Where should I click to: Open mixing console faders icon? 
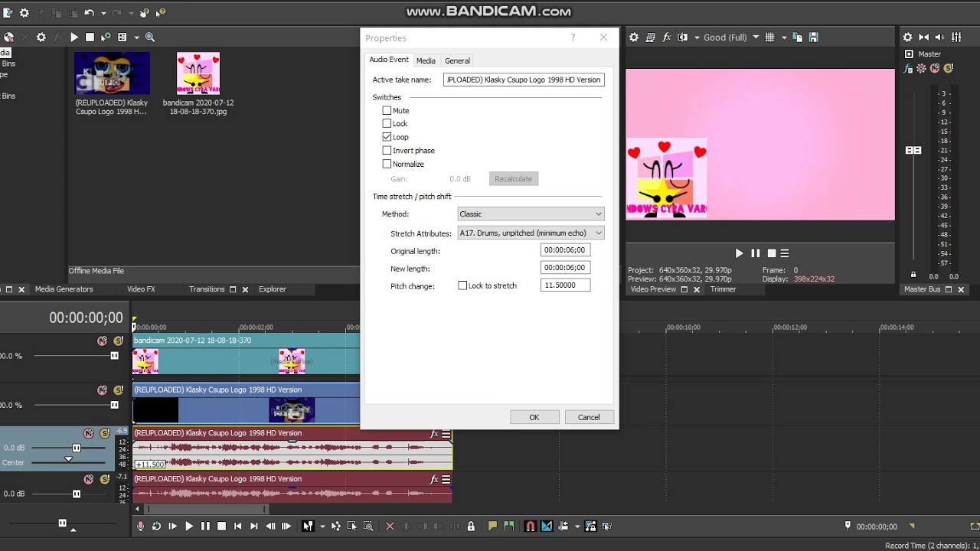click(956, 37)
